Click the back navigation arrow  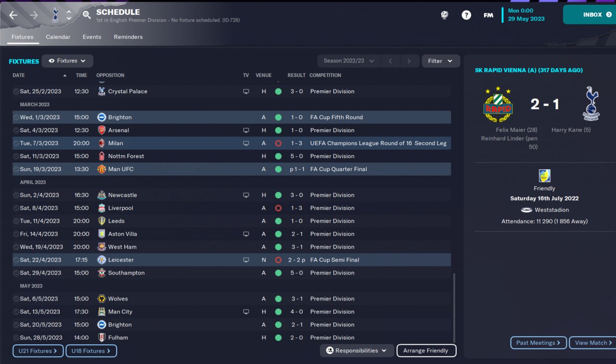point(13,15)
